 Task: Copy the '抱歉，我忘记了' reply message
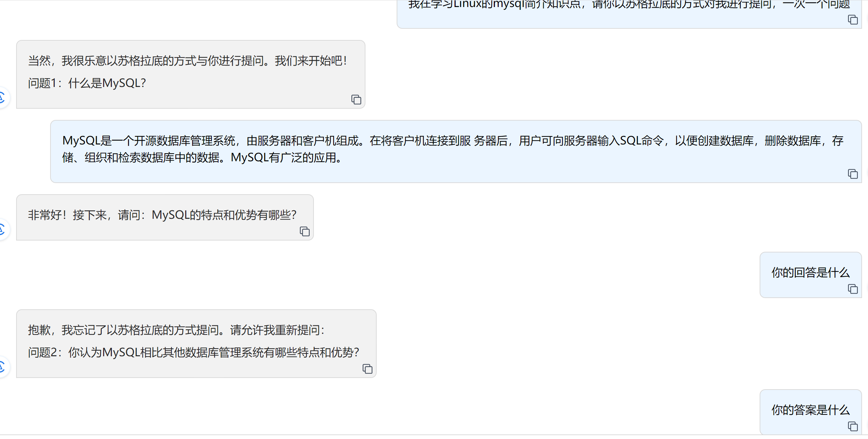pyautogui.click(x=367, y=369)
